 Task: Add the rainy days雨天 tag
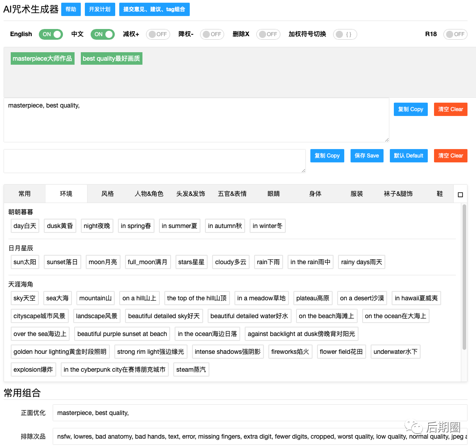click(x=362, y=262)
